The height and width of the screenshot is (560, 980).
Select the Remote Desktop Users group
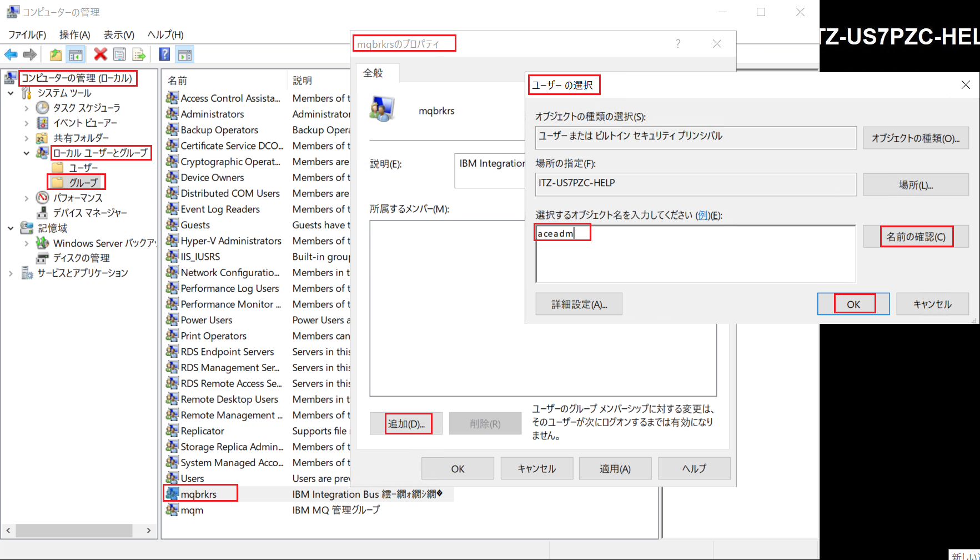[229, 399]
